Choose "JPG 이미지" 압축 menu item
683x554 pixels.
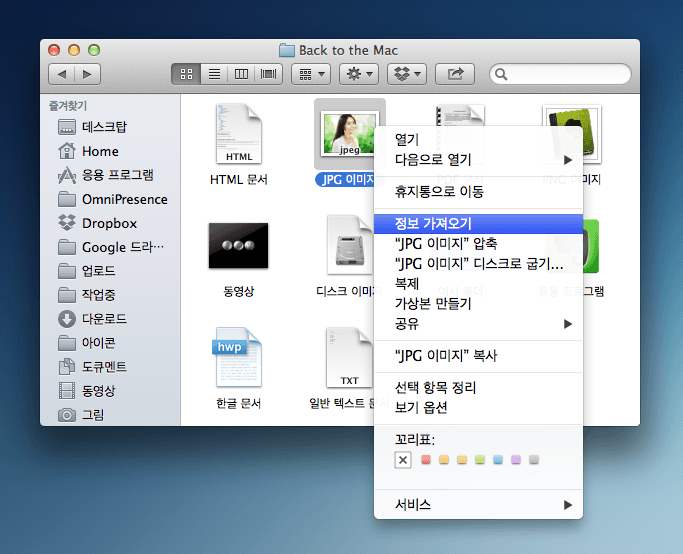(478, 243)
